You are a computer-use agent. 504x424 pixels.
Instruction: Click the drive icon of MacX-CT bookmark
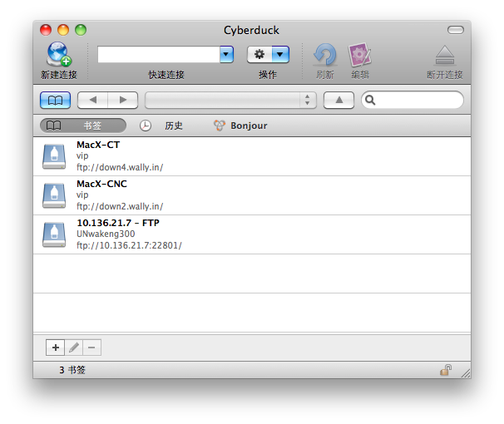pos(54,157)
